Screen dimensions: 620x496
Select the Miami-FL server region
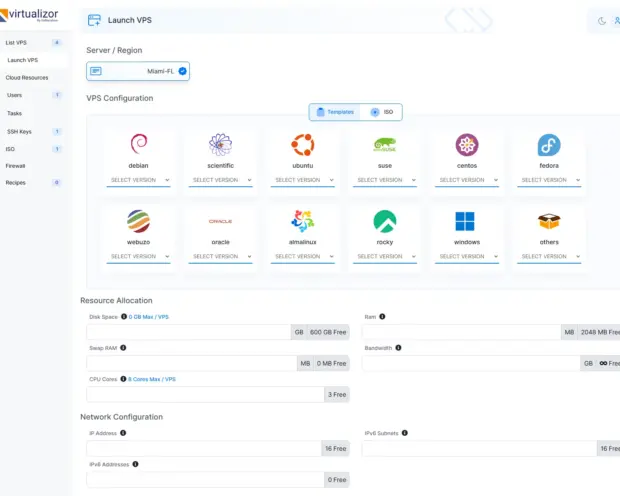(x=138, y=71)
